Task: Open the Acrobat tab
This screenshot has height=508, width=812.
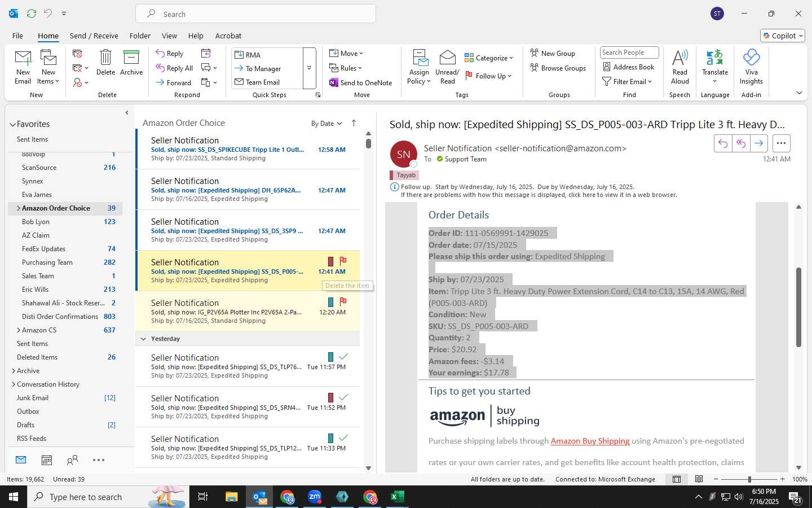Action: (228, 36)
